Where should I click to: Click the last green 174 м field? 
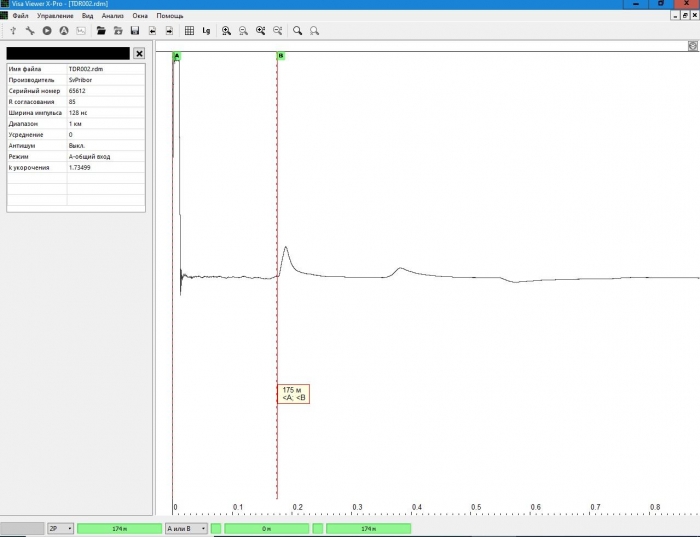368,529
